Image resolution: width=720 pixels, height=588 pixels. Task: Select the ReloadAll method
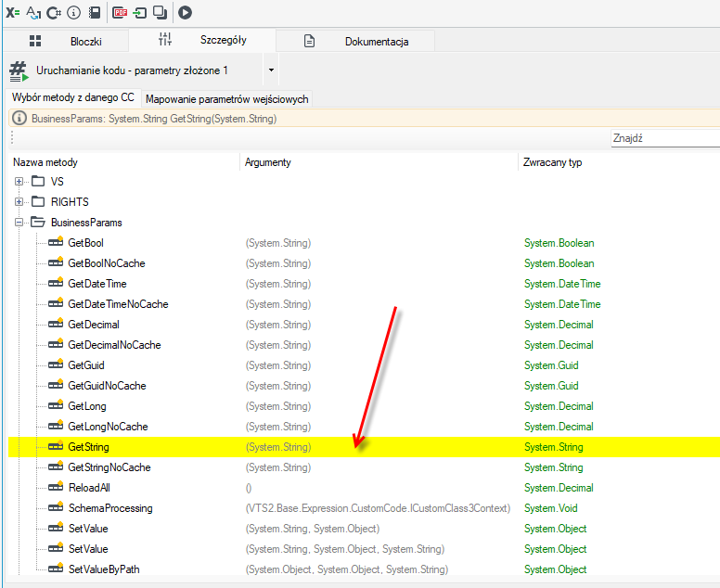(90, 488)
